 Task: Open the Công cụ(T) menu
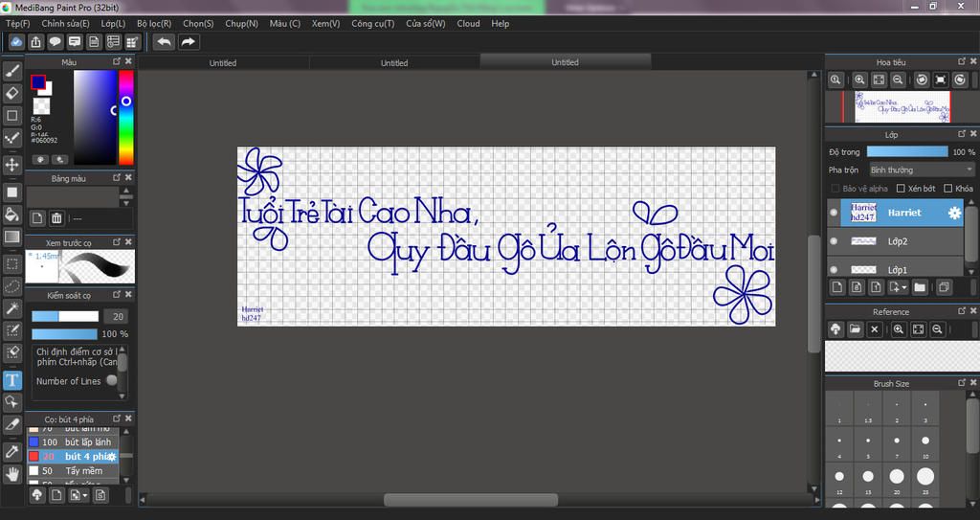point(372,23)
